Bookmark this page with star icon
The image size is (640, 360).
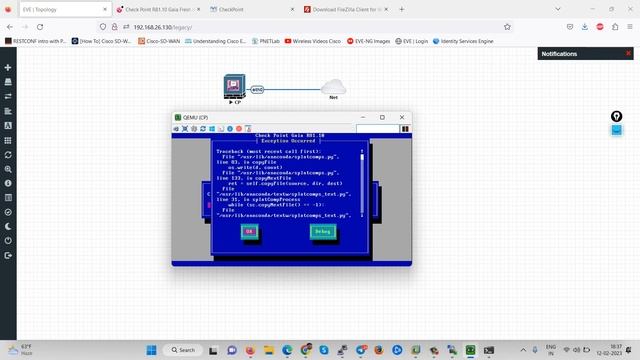[x=507, y=27]
